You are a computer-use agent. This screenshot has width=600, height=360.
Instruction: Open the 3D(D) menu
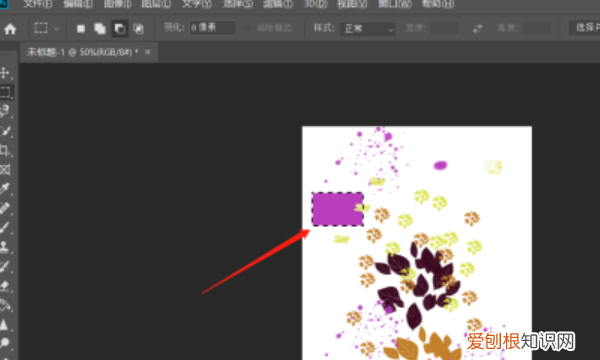(x=315, y=4)
